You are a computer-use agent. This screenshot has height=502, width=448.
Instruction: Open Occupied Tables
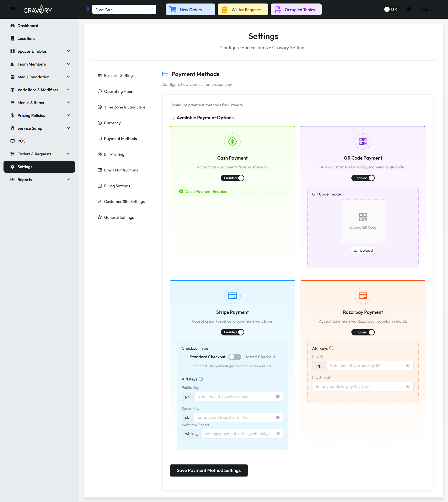click(x=296, y=9)
